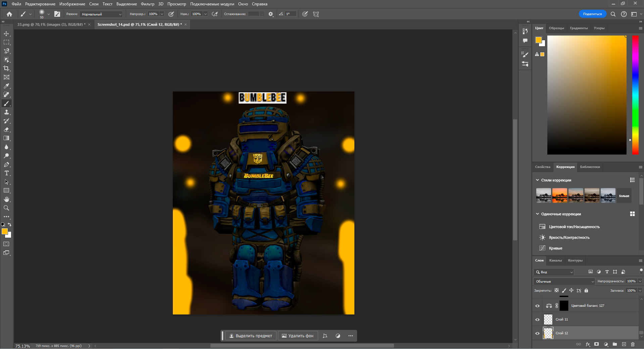
Task: Collapse Стили коррекции section
Action: 537,180
